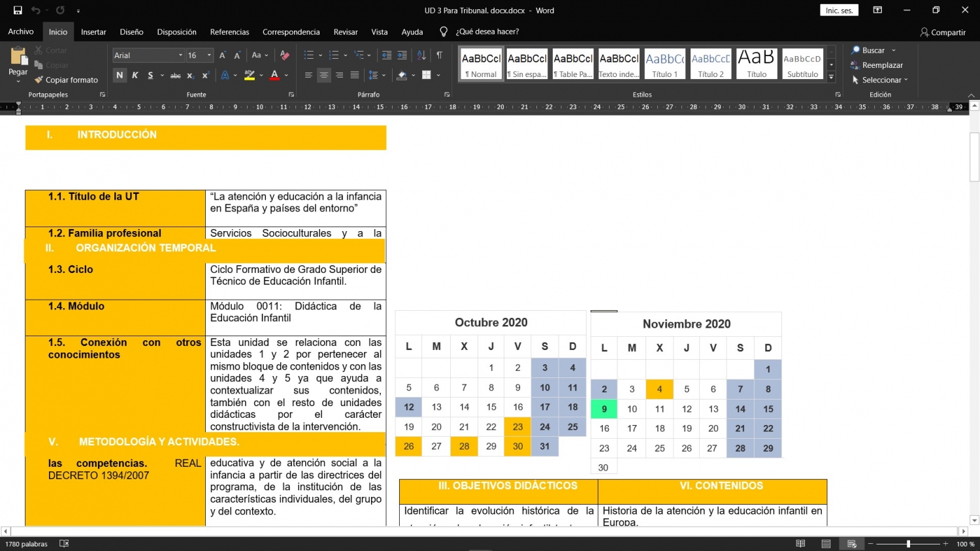This screenshot has width=980, height=551.
Task: Open Fuente dialog launcher
Action: pos(291,95)
